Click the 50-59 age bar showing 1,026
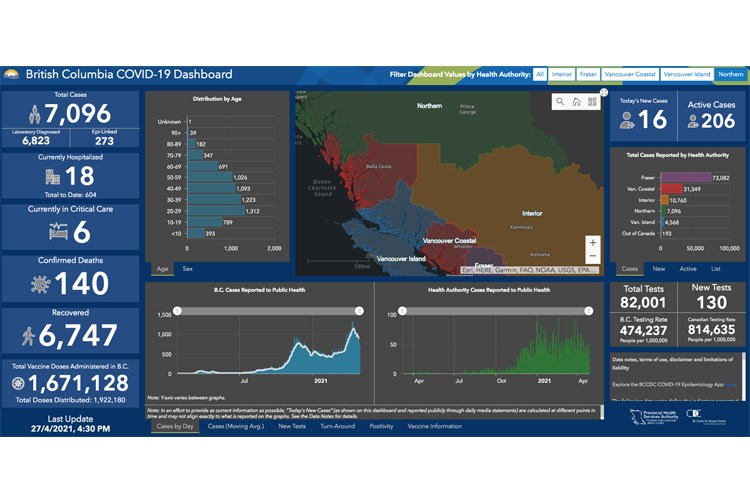The width and height of the screenshot is (750, 504). (210, 177)
